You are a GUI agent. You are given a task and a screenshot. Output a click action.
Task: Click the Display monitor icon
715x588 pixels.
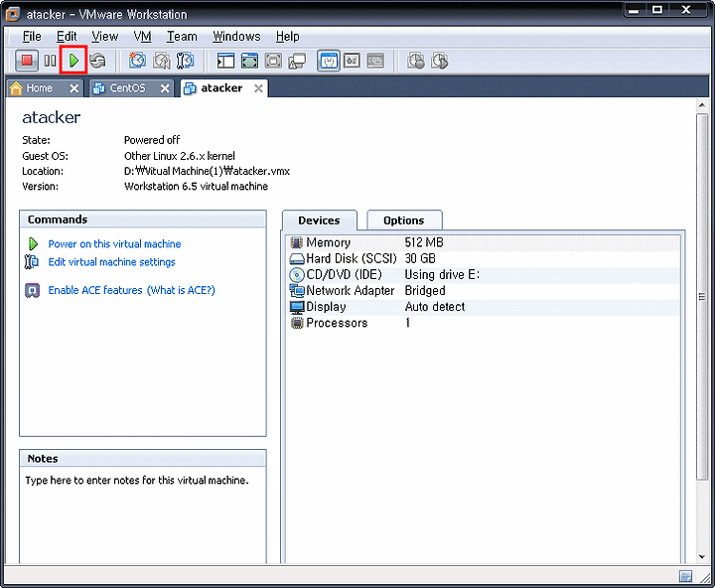296,307
